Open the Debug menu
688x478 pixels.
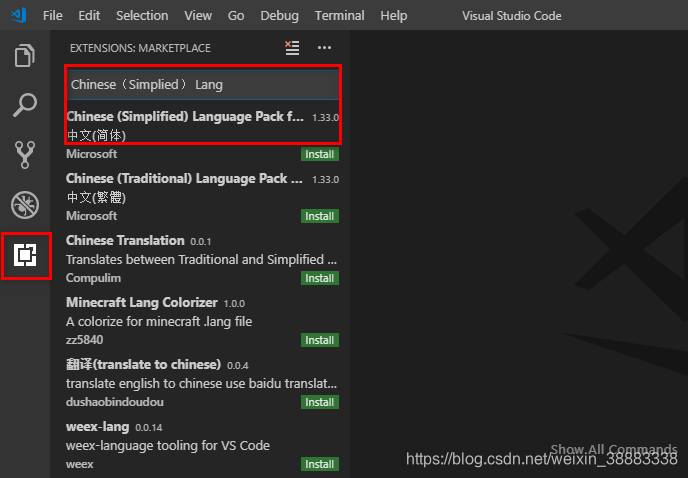[x=280, y=16]
